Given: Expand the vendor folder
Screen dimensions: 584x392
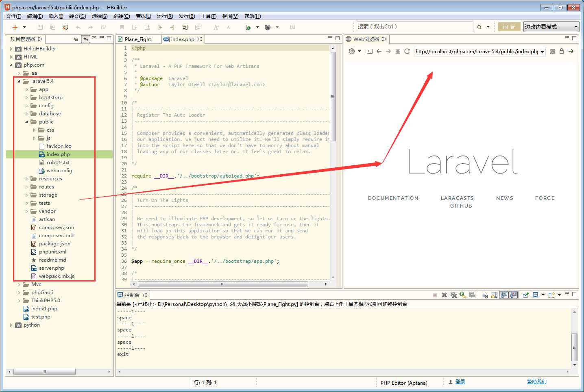Looking at the screenshot, I should click(x=26, y=211).
